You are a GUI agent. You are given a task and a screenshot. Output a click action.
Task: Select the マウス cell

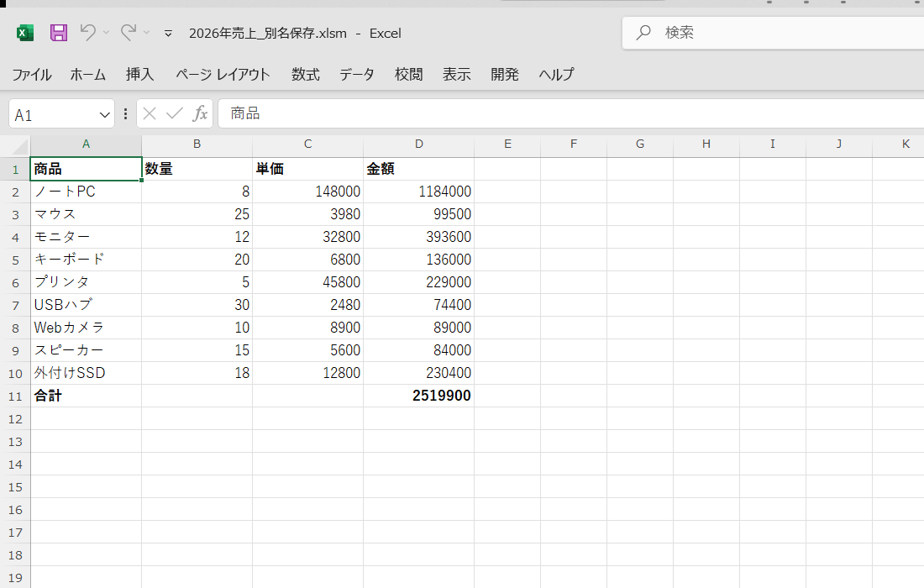tap(86, 214)
